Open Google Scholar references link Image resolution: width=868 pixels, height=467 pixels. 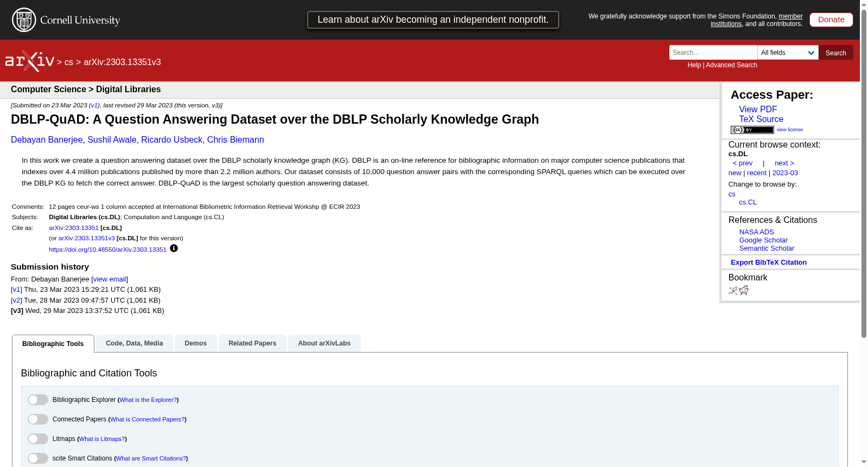pos(763,240)
